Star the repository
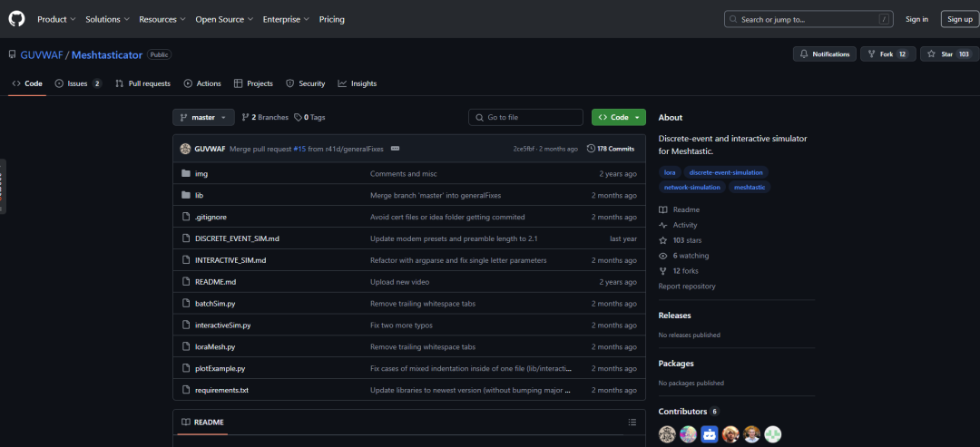980x447 pixels. [949, 54]
